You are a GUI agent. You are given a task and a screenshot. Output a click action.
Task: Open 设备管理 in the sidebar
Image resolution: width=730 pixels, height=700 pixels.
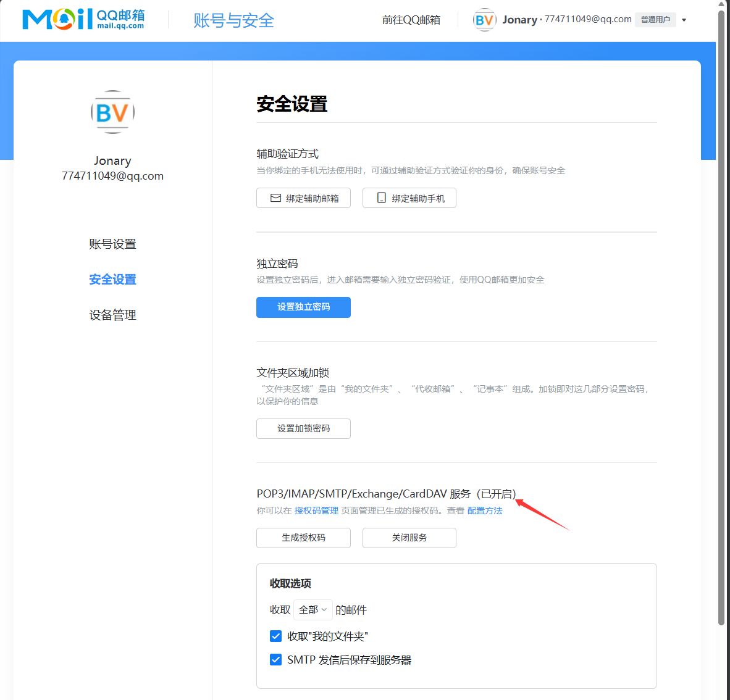point(112,315)
